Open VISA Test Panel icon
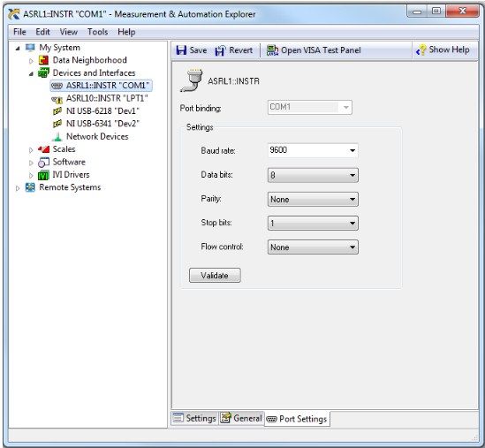 pyautogui.click(x=272, y=50)
